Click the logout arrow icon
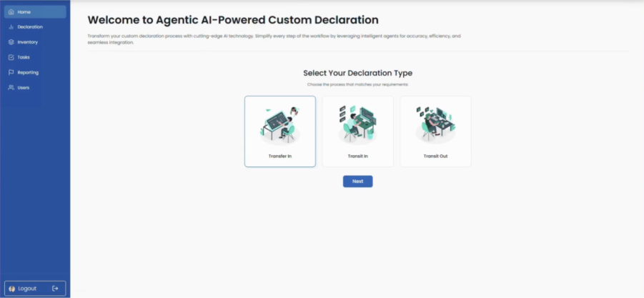 point(56,288)
